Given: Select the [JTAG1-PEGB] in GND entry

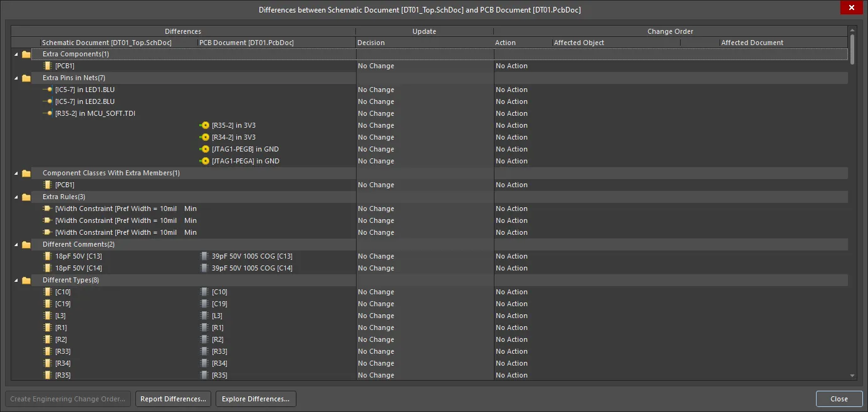Looking at the screenshot, I should coord(245,149).
